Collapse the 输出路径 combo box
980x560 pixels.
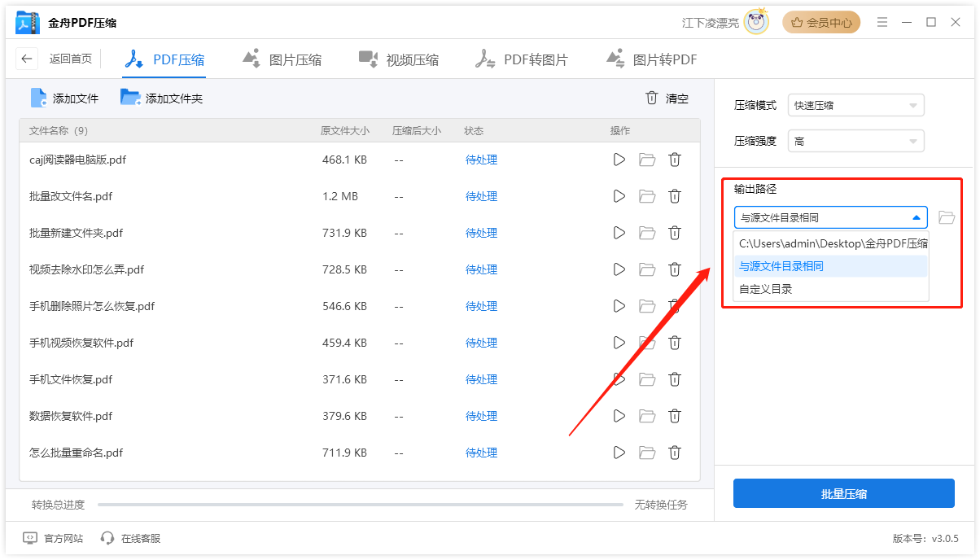[x=831, y=217]
